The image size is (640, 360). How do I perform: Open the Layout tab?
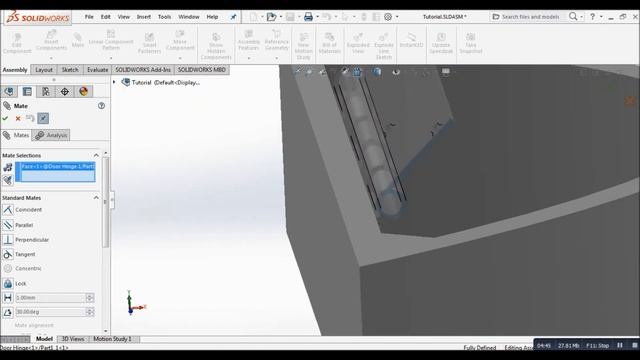(x=44, y=70)
